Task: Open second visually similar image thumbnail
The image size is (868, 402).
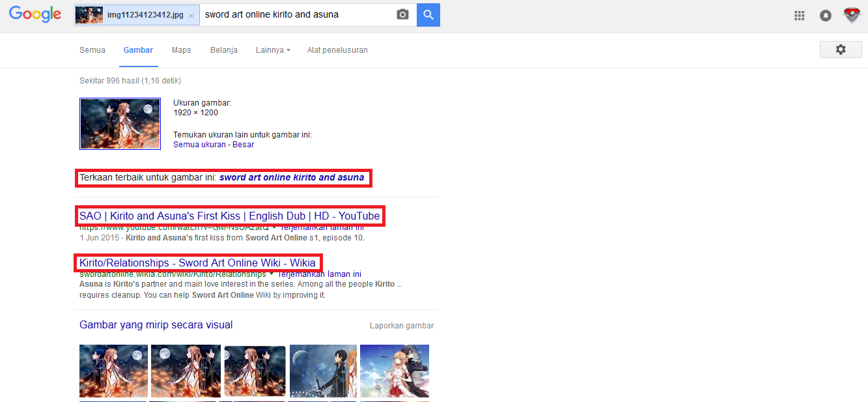Action: click(x=185, y=371)
